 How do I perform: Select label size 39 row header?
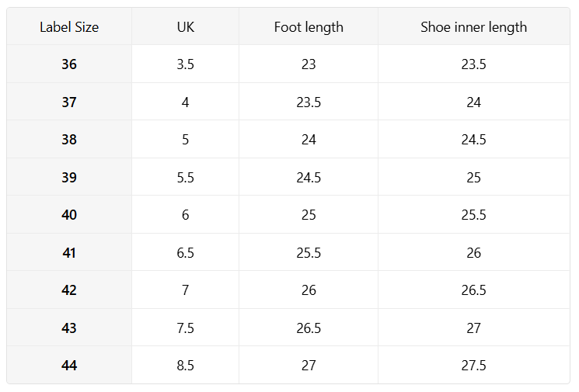pos(69,178)
